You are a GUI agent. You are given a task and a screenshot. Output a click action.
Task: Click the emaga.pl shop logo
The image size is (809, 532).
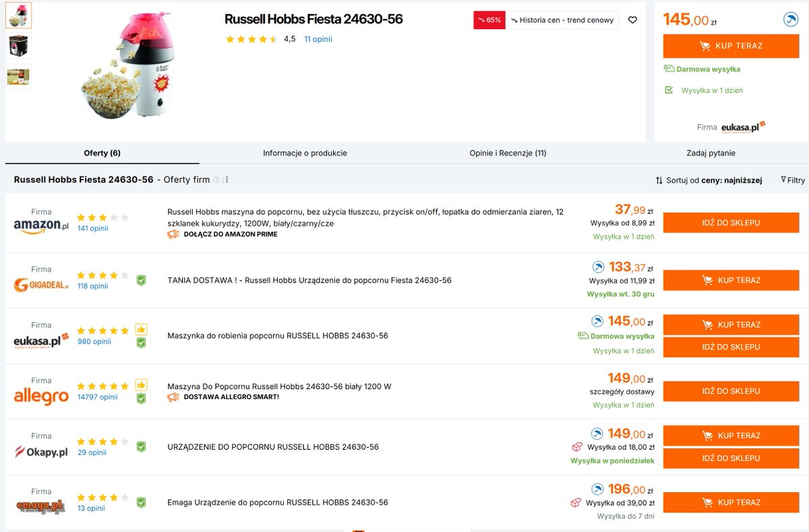[x=41, y=507]
